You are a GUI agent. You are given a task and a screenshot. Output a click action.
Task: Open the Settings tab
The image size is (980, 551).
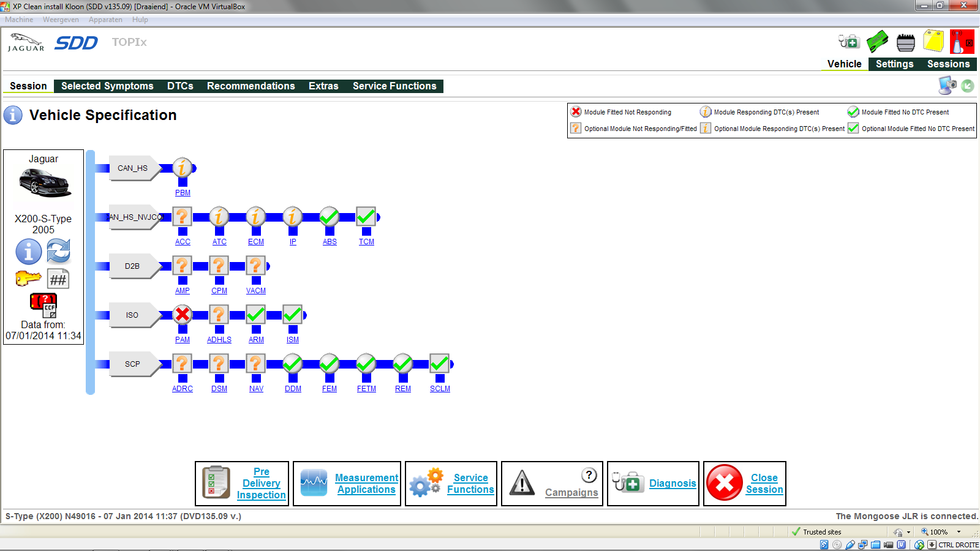click(x=894, y=64)
